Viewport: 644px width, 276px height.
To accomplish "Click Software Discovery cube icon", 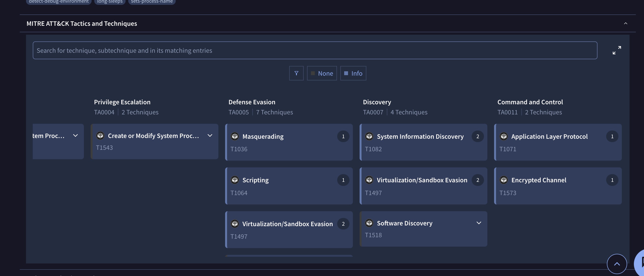I will [369, 223].
